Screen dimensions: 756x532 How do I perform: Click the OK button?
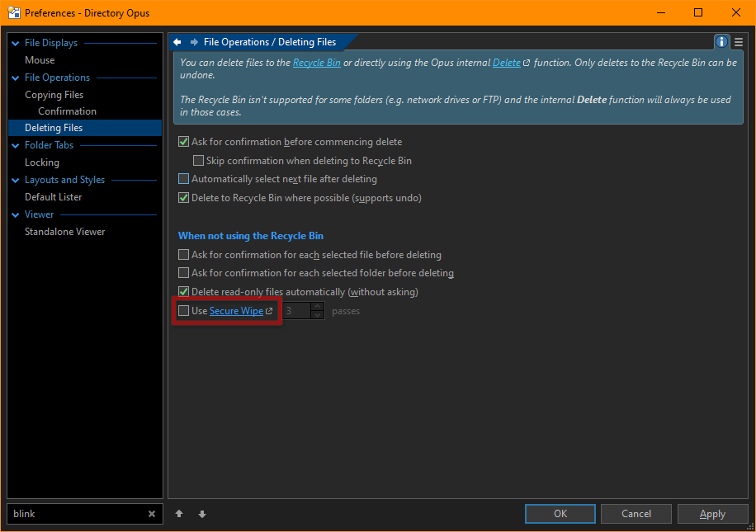560,514
